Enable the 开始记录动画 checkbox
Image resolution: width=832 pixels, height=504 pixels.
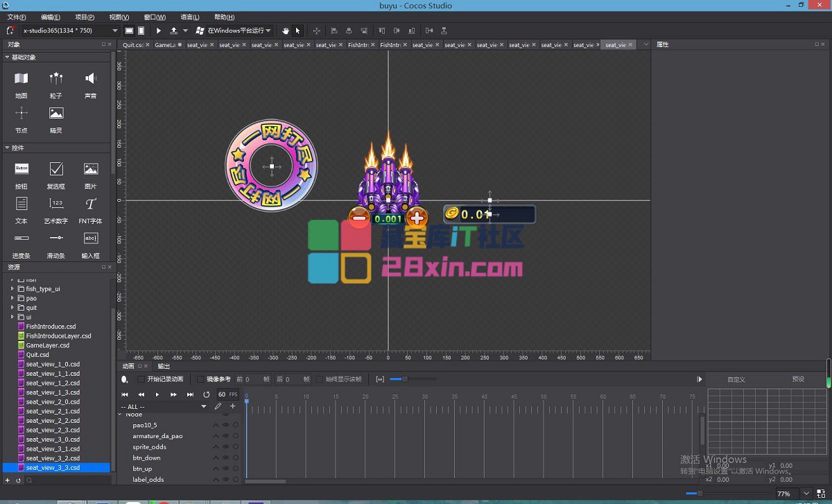coord(141,379)
